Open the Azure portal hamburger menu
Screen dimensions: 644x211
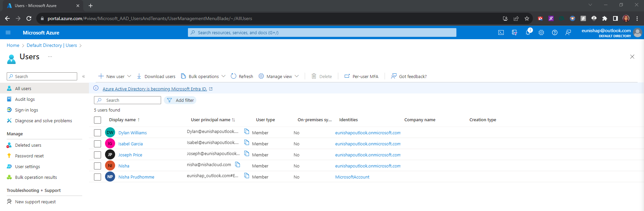tap(8, 32)
